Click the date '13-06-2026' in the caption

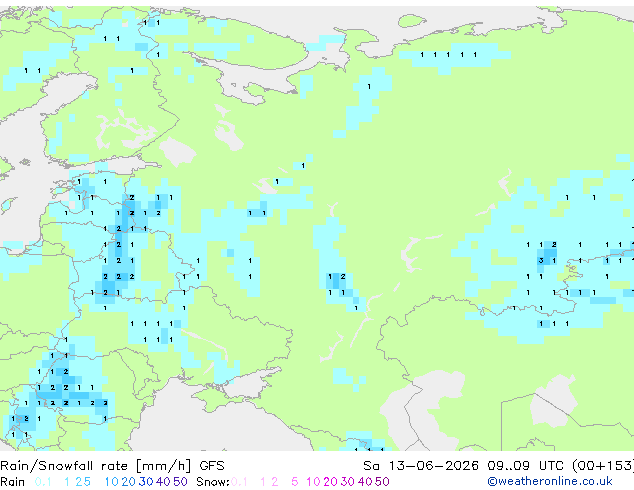coord(433,466)
